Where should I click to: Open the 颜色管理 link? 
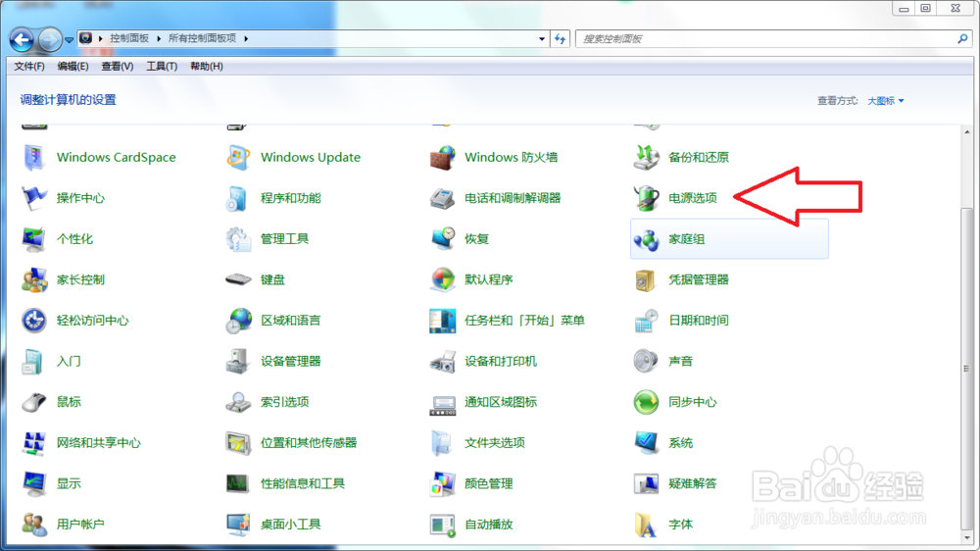point(489,483)
